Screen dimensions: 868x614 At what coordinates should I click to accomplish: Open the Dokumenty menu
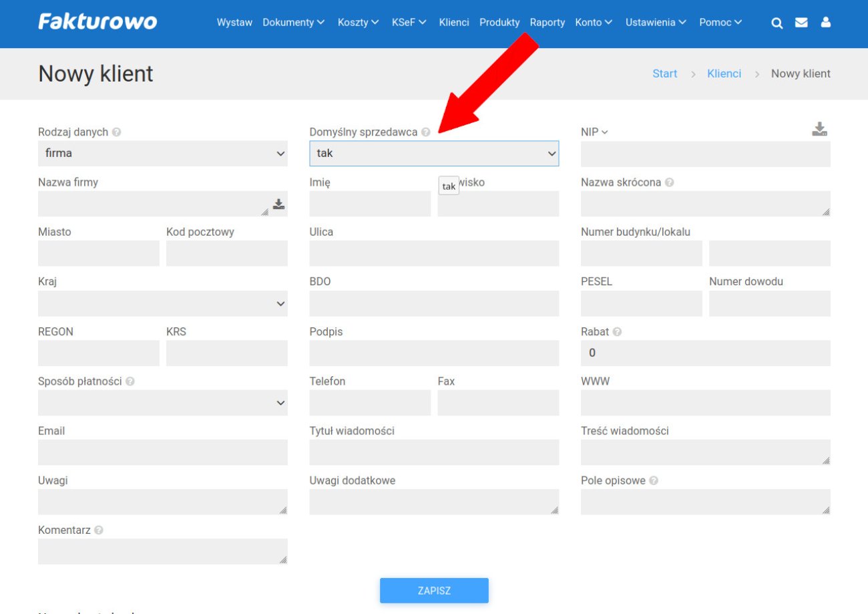[x=293, y=23]
